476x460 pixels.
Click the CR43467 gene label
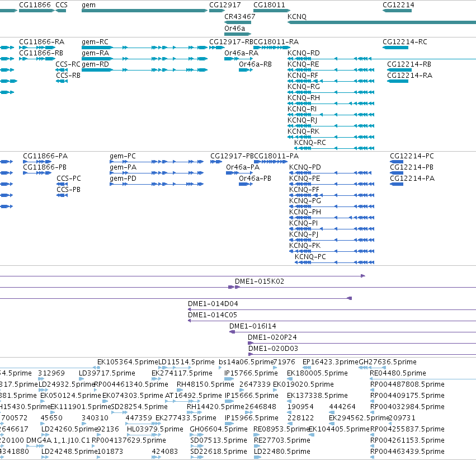pos(240,17)
